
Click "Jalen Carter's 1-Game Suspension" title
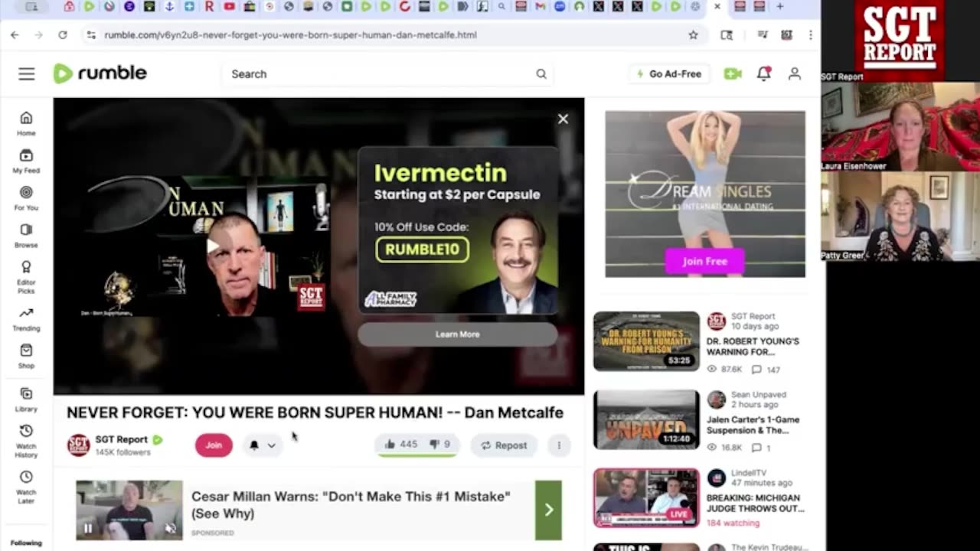(x=752, y=425)
